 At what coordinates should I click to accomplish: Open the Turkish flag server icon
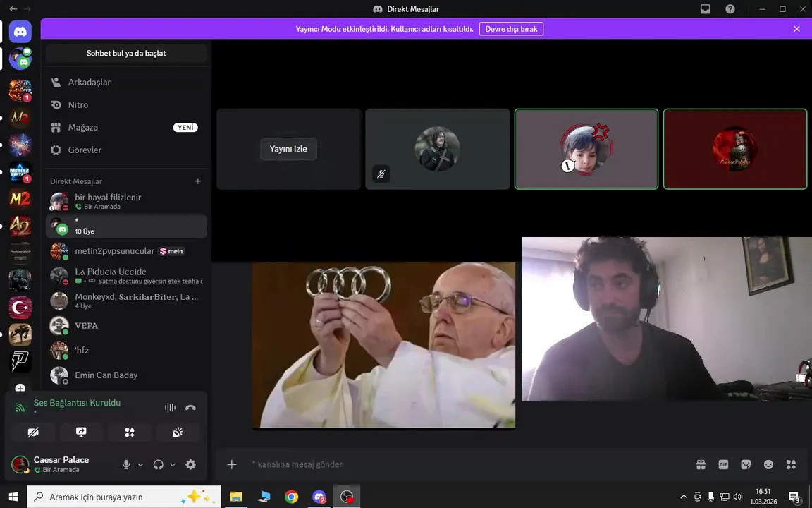pyautogui.click(x=20, y=308)
